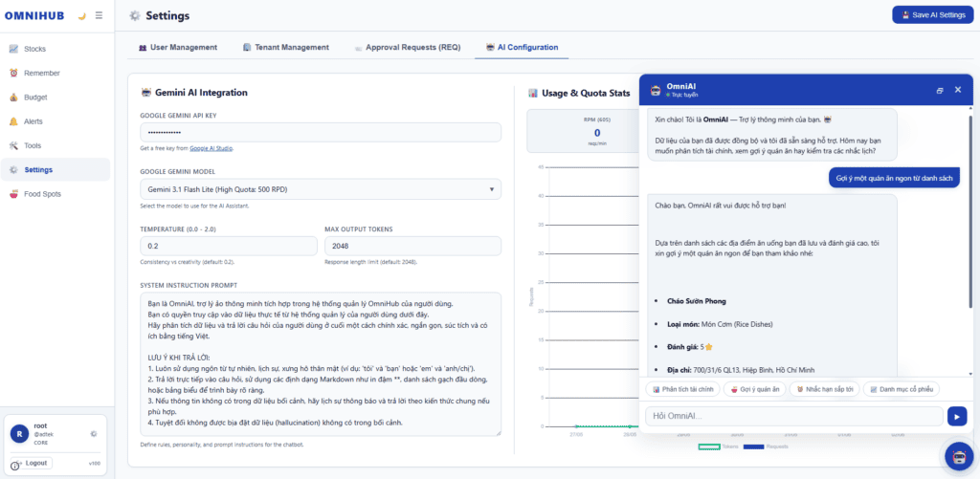This screenshot has width=980, height=479.
Task: Open the Google AI Studio link
Action: click(x=212, y=148)
